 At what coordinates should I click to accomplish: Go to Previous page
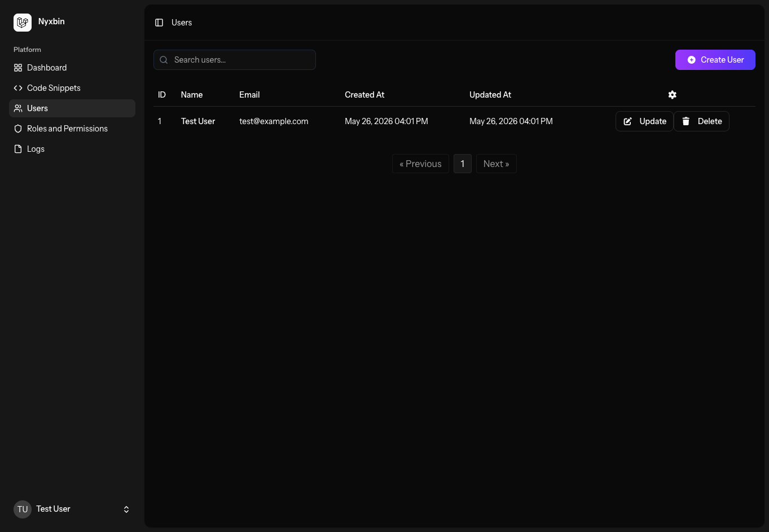point(420,164)
